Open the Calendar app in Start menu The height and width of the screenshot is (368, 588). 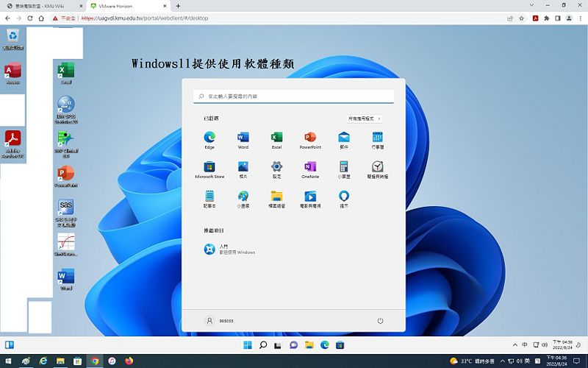point(378,141)
